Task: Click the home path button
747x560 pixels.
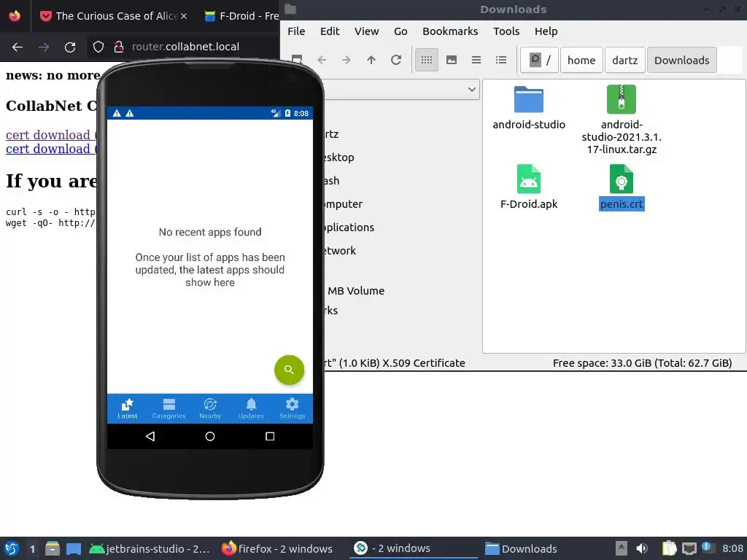Action: pyautogui.click(x=581, y=60)
